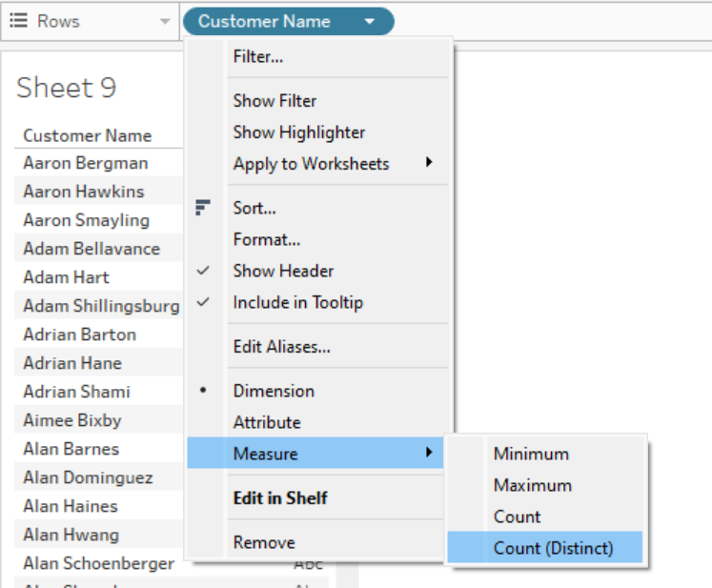Click Edit in Shelf
Image resolution: width=712 pixels, height=588 pixels.
(x=280, y=497)
